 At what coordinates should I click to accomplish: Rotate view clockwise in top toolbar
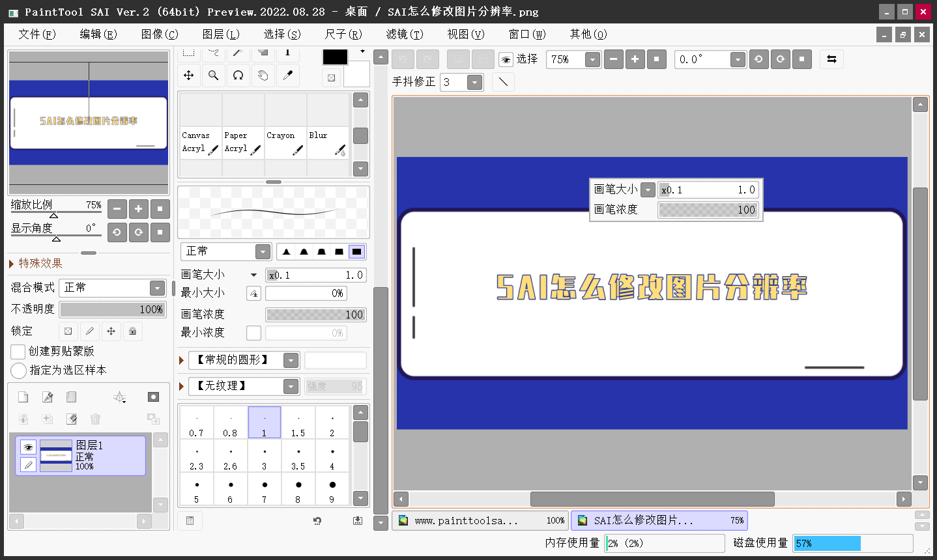tap(780, 59)
